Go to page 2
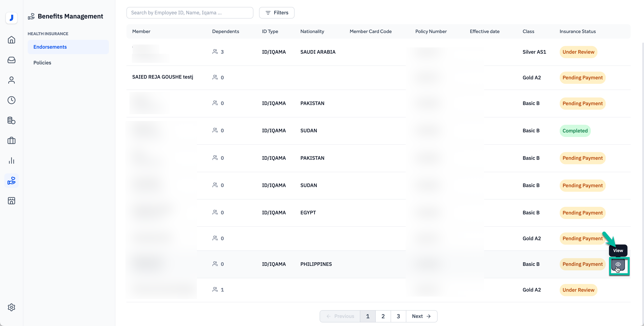Screen dimensions: 644x326 point(383,316)
